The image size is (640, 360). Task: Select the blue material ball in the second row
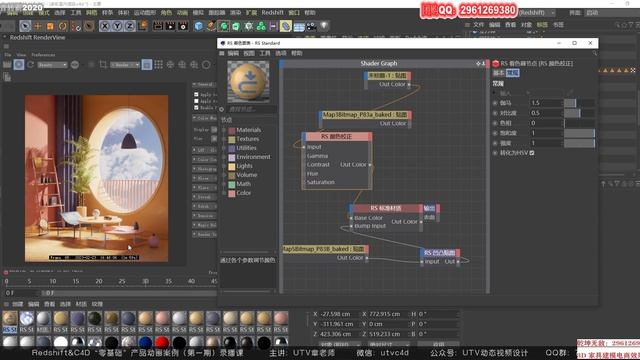point(145,342)
